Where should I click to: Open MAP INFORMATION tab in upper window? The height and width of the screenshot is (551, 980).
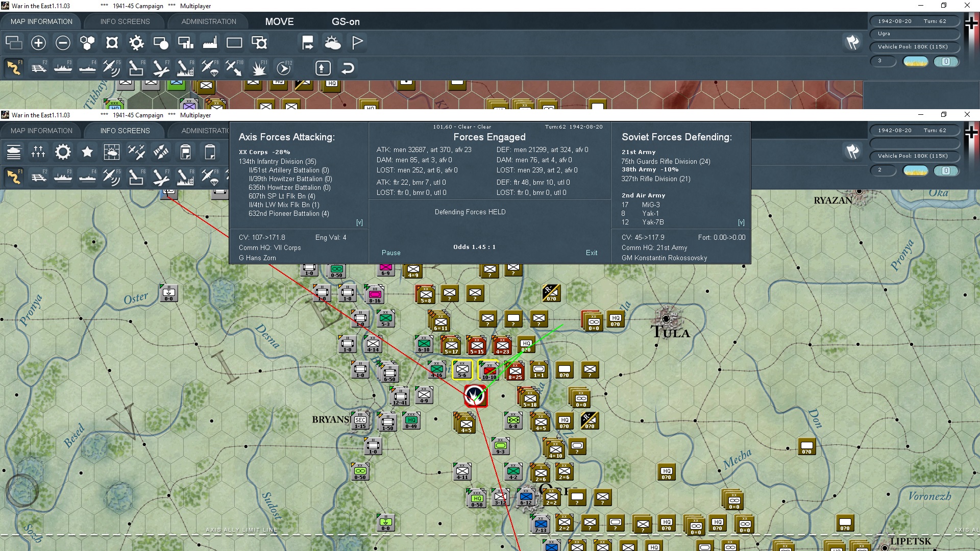coord(41,21)
